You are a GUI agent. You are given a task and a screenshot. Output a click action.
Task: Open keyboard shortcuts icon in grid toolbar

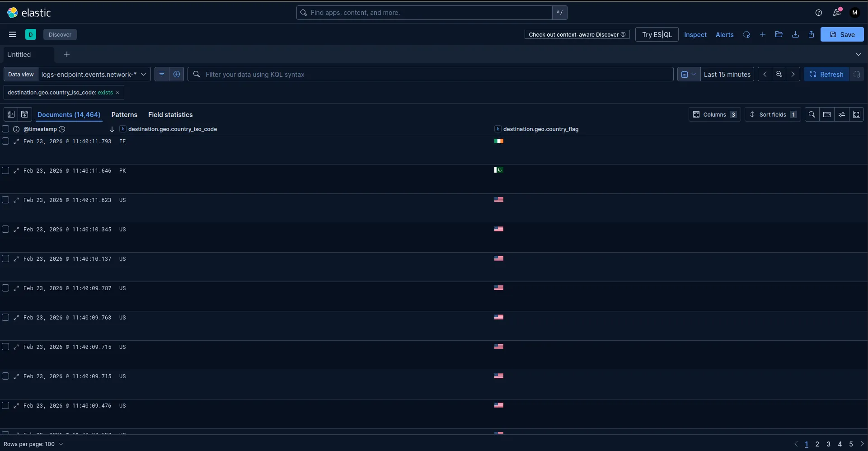pos(827,114)
